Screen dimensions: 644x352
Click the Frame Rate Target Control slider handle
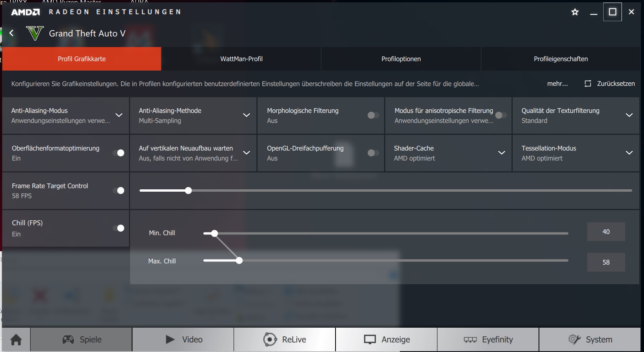point(189,191)
